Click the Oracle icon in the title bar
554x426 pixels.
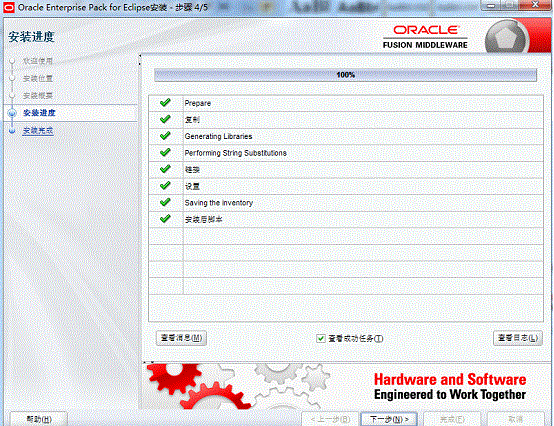(8, 7)
